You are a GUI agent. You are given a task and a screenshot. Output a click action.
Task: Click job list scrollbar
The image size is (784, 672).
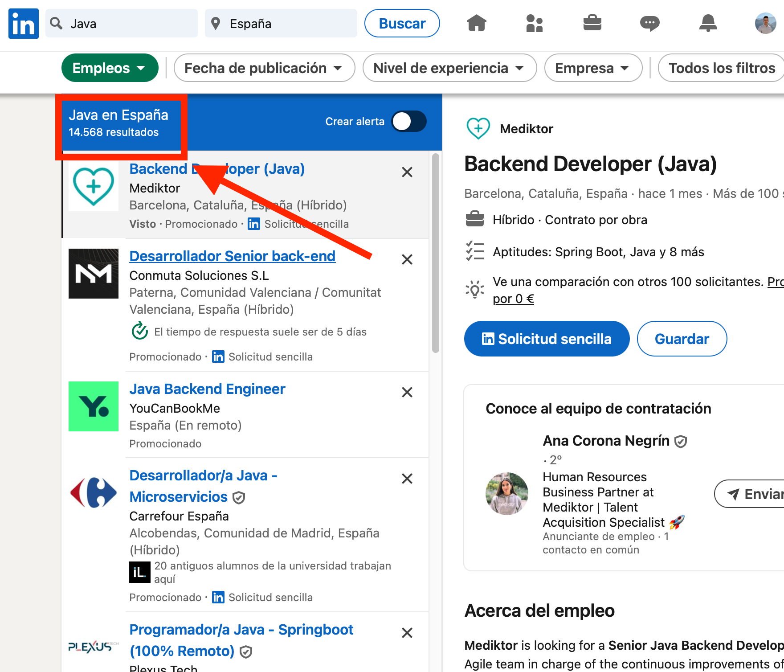436,253
